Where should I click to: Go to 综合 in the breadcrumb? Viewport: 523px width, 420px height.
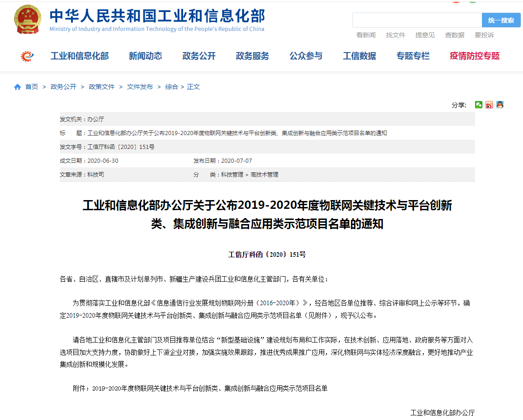172,87
